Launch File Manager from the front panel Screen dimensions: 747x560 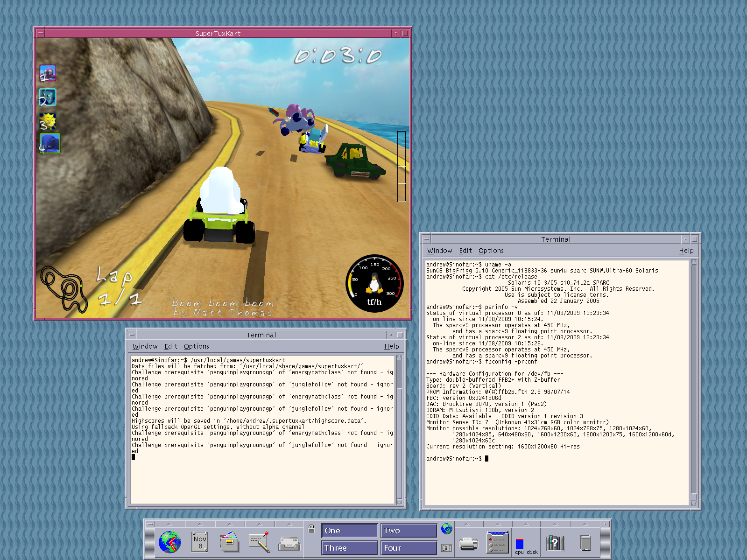pos(229,542)
